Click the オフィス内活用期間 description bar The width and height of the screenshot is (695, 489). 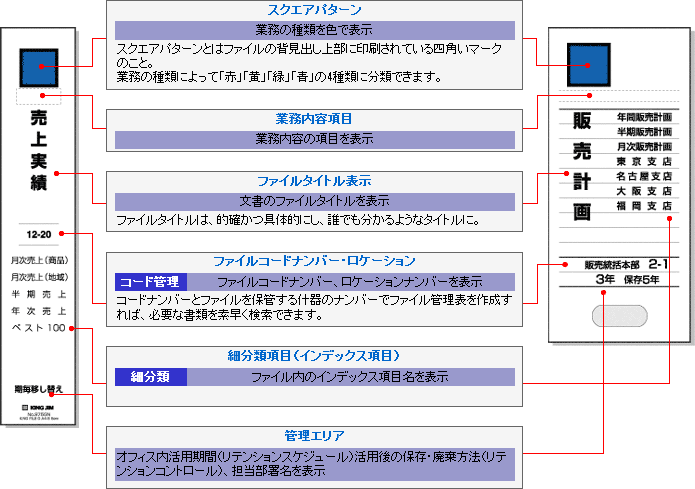[315, 464]
